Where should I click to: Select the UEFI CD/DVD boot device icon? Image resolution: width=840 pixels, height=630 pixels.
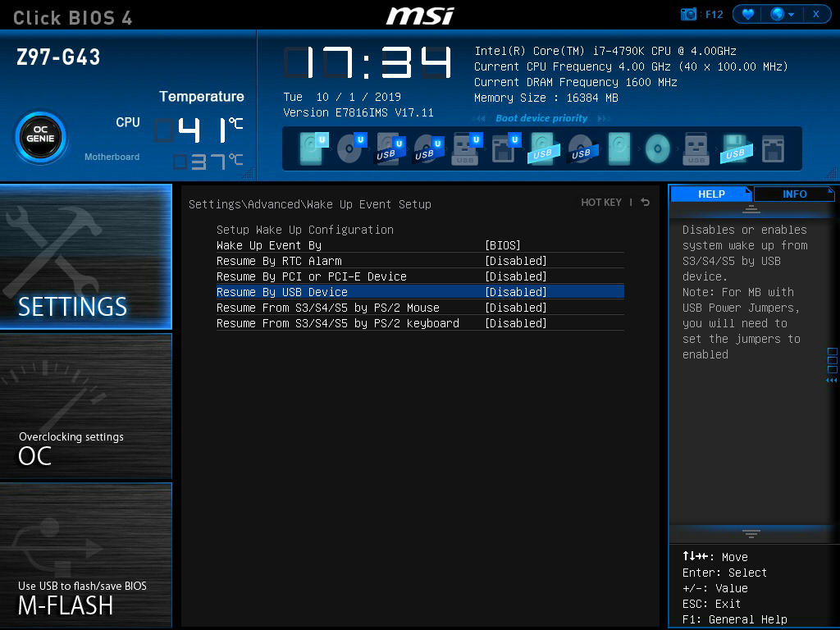coord(351,148)
